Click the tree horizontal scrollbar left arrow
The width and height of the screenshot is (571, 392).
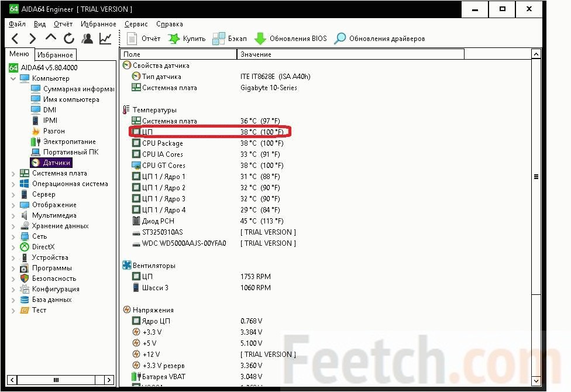tap(12, 380)
